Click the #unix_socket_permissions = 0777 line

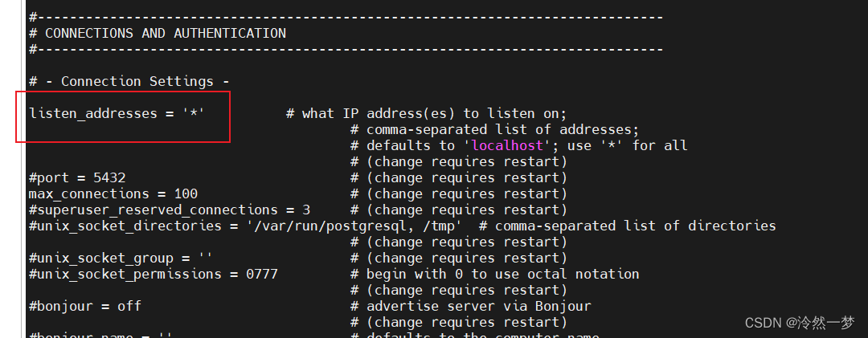tap(154, 275)
